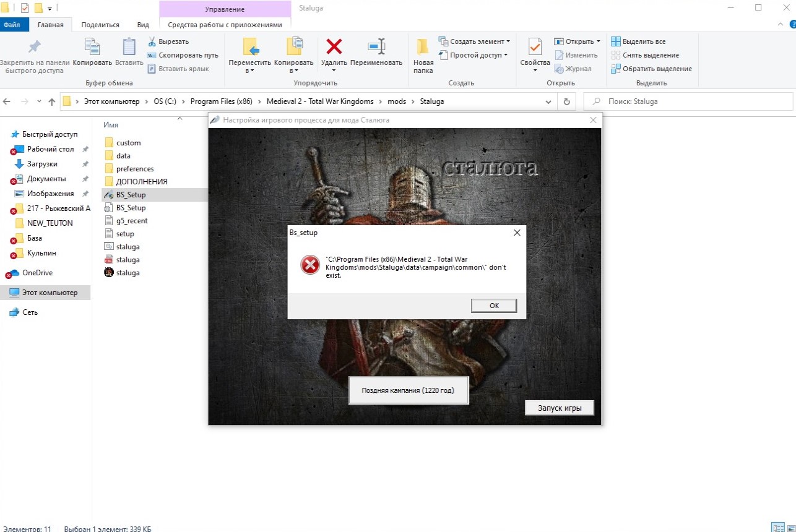Click OK in Bs_setup error dialog
Image resolution: width=796 pixels, height=532 pixels.
point(493,306)
